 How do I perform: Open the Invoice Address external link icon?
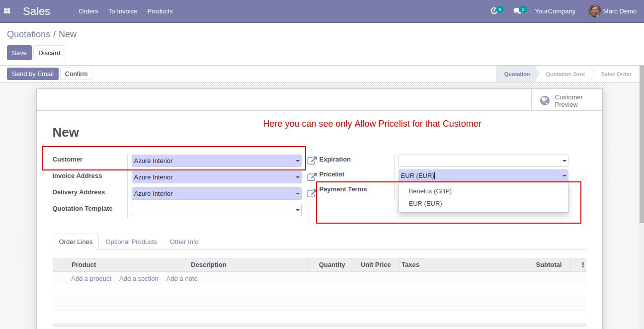(x=312, y=177)
